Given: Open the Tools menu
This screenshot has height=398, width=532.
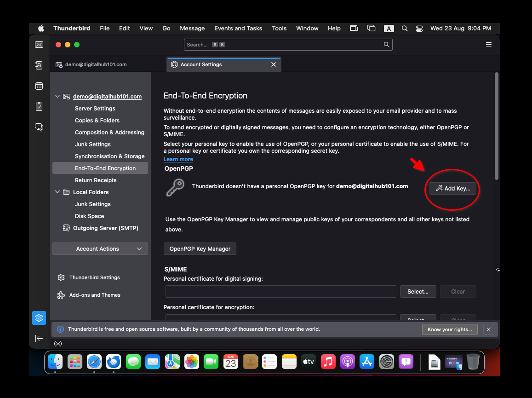Looking at the screenshot, I should pos(279,29).
